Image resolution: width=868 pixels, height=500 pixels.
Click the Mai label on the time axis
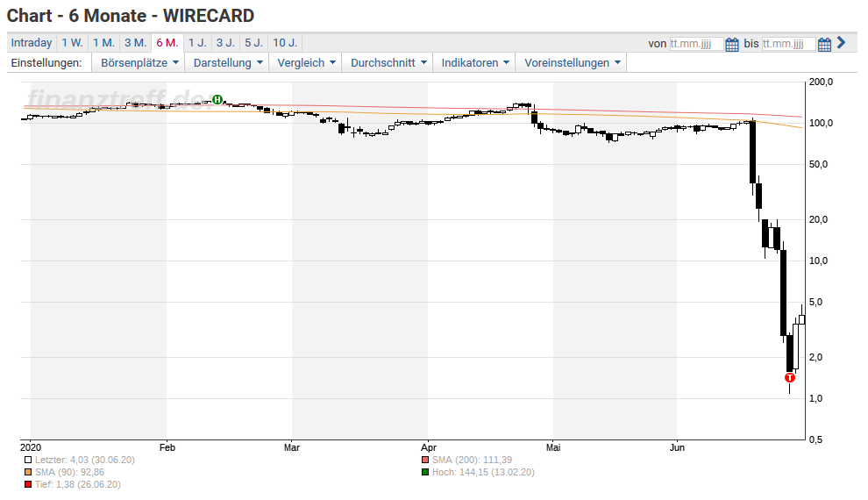coord(553,447)
